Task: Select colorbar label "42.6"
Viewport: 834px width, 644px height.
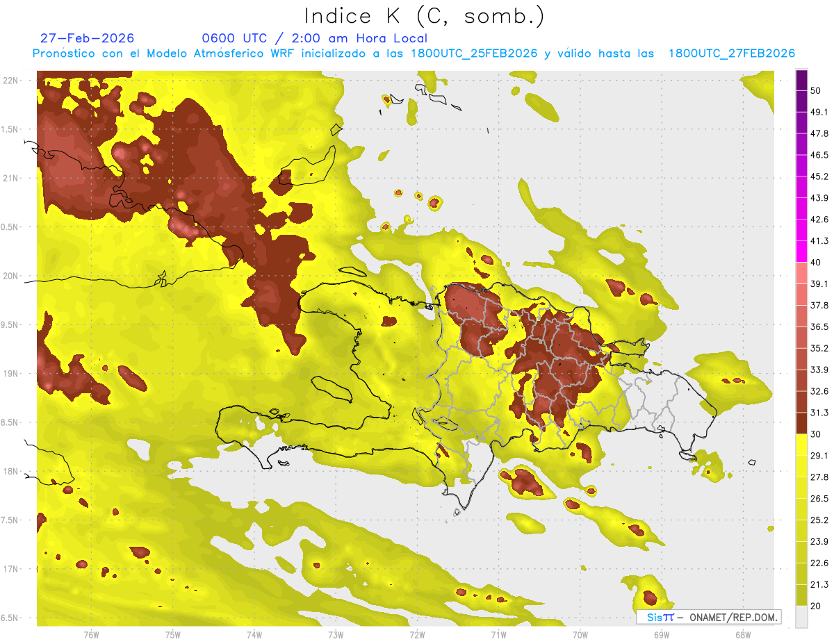Action: (819, 220)
